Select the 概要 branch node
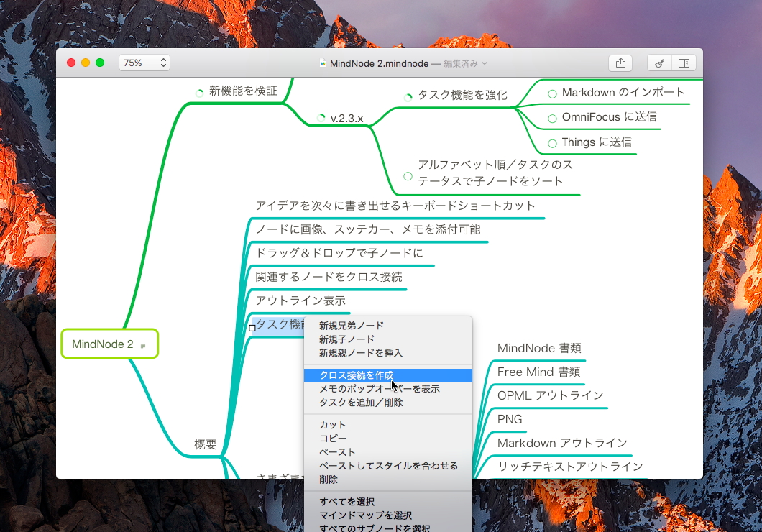The width and height of the screenshot is (762, 532). click(205, 444)
